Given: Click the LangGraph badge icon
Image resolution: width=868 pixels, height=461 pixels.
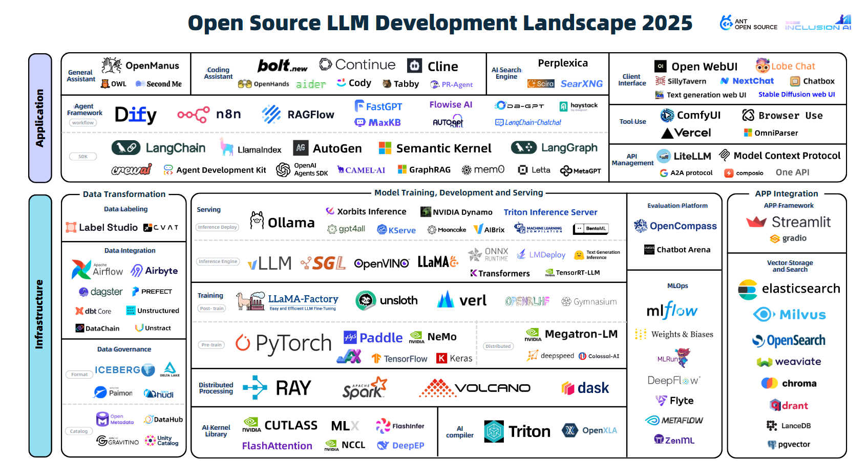Looking at the screenshot, I should click(524, 147).
